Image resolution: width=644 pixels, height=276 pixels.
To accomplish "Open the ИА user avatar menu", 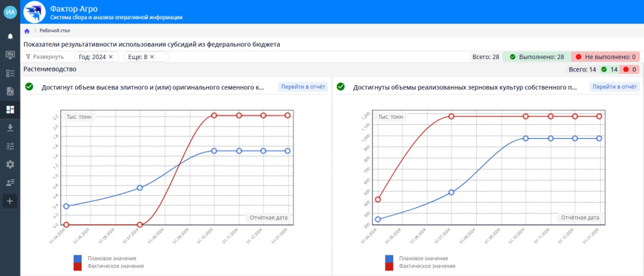I will coord(10,12).
